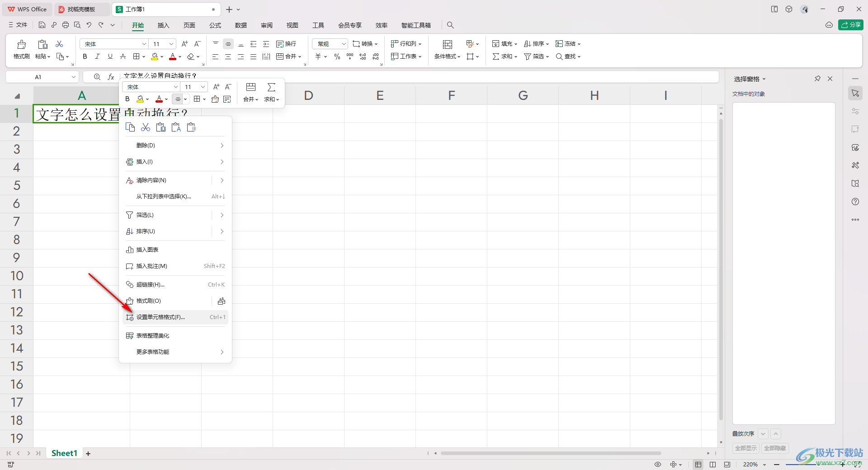Open the 文件 menu button
868x470 pixels.
pyautogui.click(x=18, y=25)
